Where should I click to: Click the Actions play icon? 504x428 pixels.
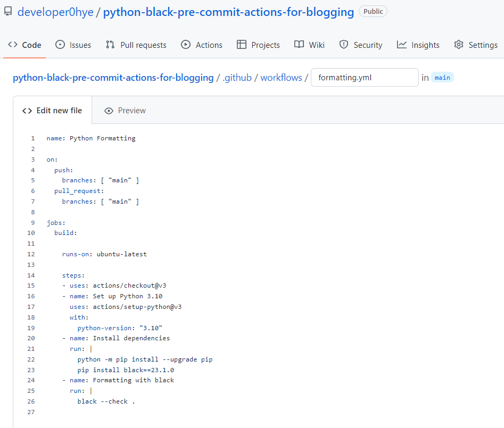(x=185, y=45)
